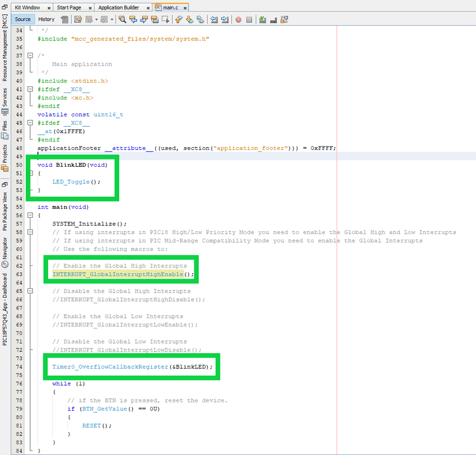This screenshot has height=455, width=476.
Task: Switch to History view button
Action: [46, 20]
